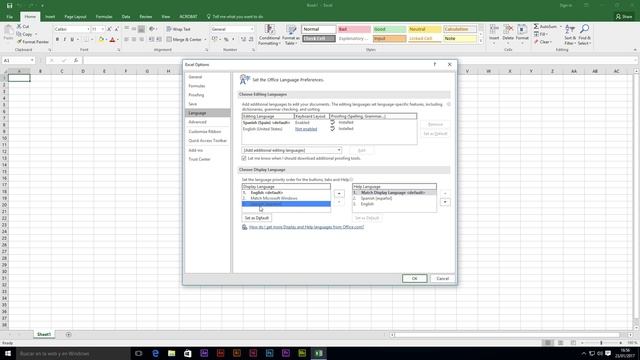Open the Number Format General dropdown
The width and height of the screenshot is (640, 360).
(251, 29)
